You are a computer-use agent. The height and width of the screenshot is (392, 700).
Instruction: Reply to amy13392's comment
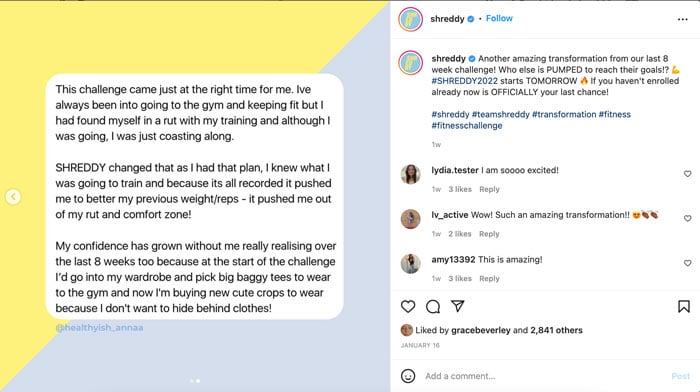[489, 279]
